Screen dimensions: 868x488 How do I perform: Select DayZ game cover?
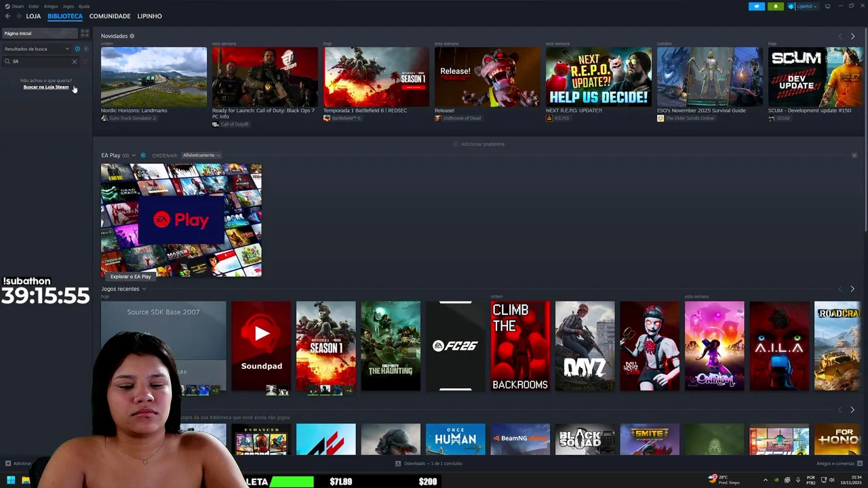click(585, 346)
